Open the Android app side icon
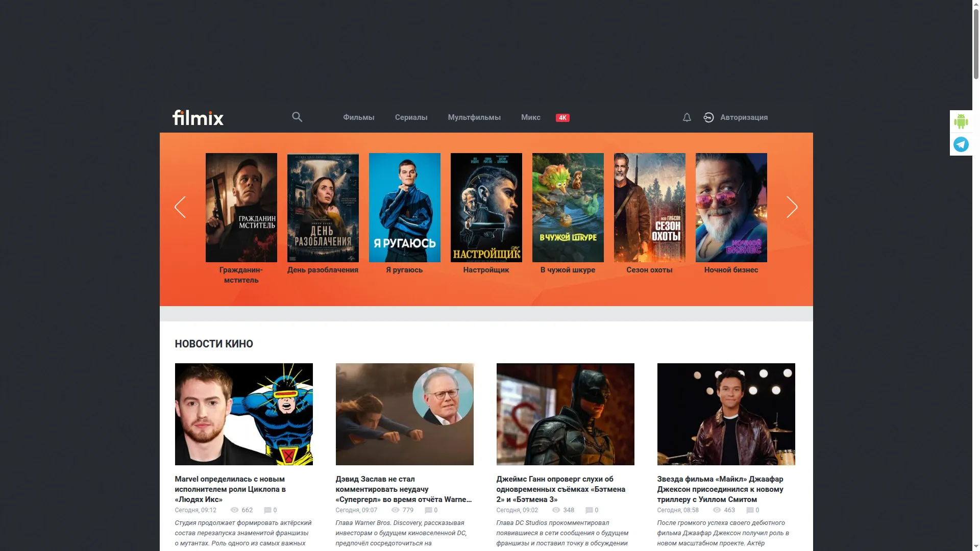The height and width of the screenshot is (551, 980). (x=961, y=121)
